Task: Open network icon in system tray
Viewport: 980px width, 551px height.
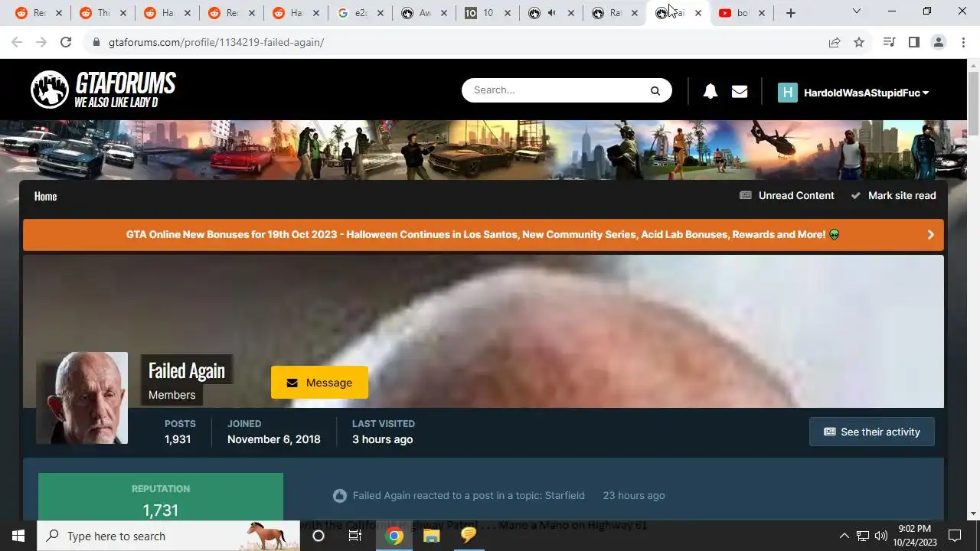Action: pyautogui.click(x=863, y=536)
